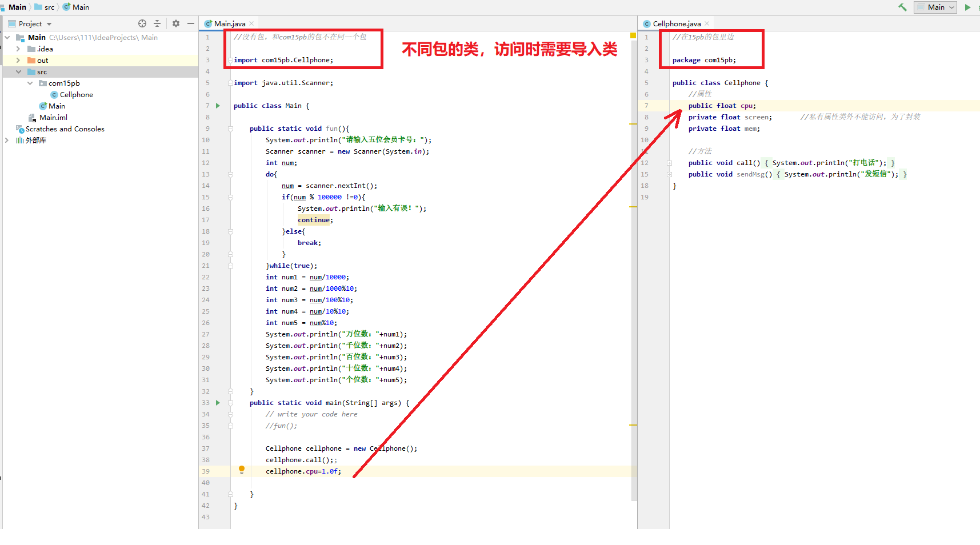Click 'public float cpu;' declaration
The height and width of the screenshot is (545, 980).
coord(722,106)
